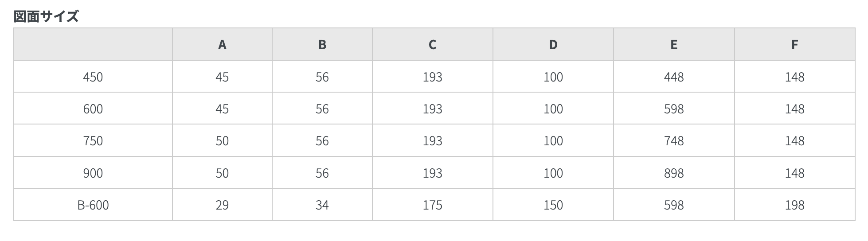
Task: Select column header E
Action: click(674, 45)
